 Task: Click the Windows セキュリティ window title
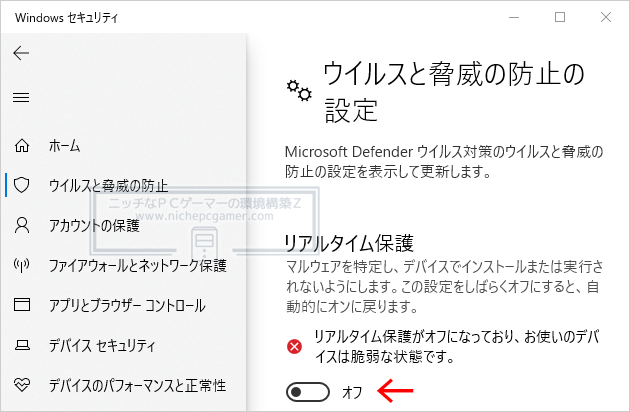[x=67, y=18]
